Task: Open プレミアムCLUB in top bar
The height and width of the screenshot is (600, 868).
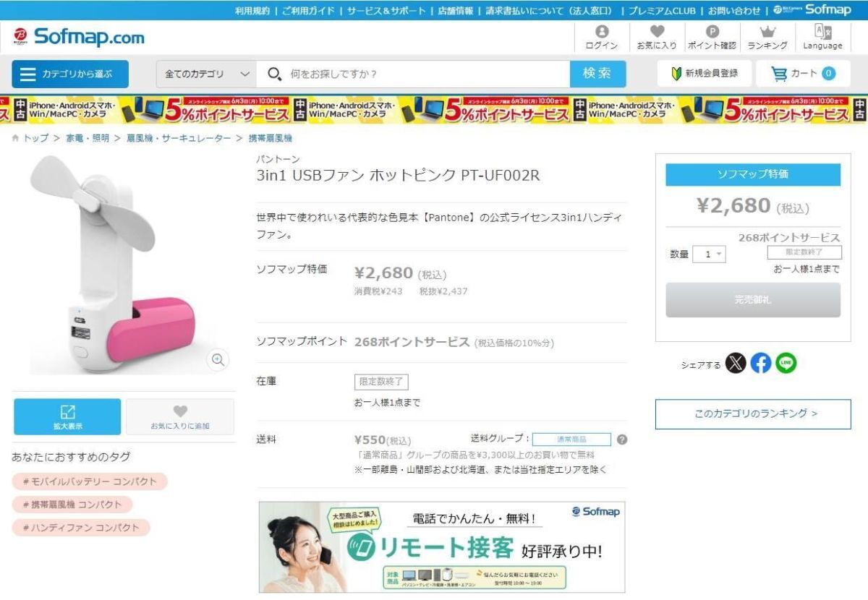Action: (662, 11)
